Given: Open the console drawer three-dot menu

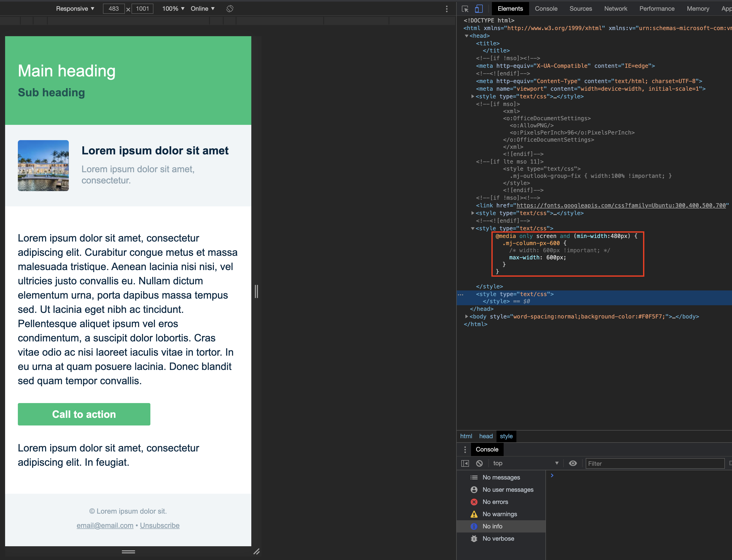Looking at the screenshot, I should [465, 449].
